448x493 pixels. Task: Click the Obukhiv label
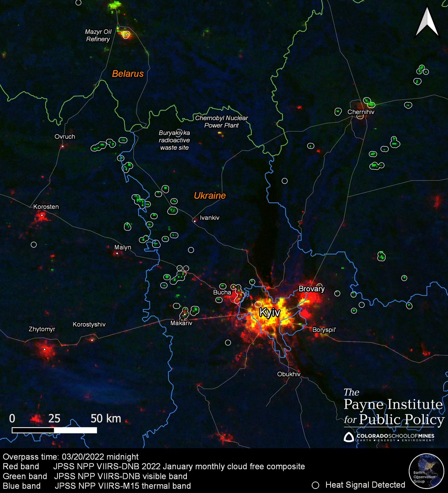[289, 374]
